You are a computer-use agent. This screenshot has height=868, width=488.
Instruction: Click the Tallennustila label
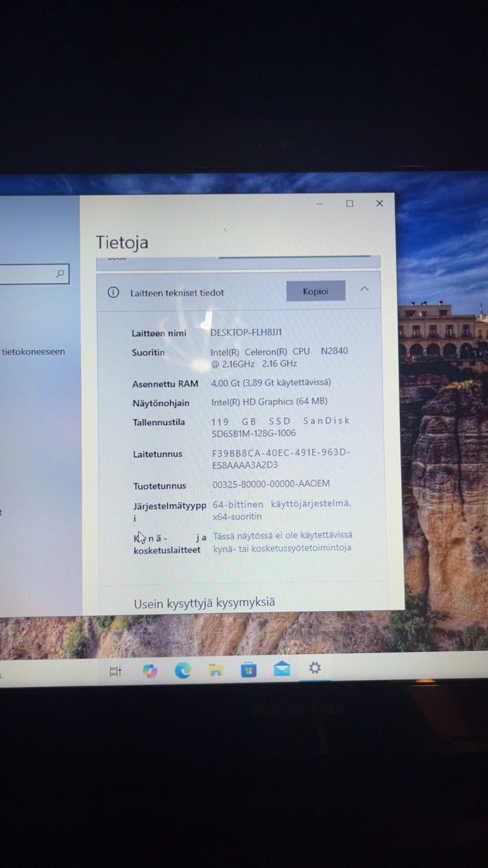tap(159, 422)
